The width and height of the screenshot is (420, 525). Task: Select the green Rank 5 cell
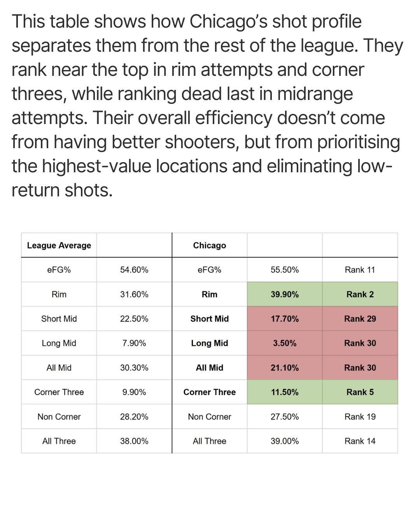(360, 392)
